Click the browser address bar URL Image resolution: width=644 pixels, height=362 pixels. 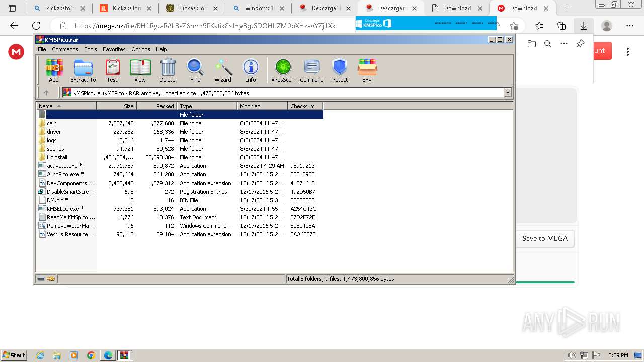pyautogui.click(x=205, y=26)
